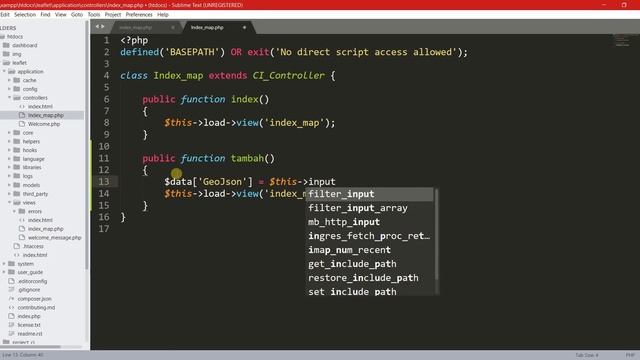Click the img folder icon
The image size is (640, 360).
[x=6, y=54]
